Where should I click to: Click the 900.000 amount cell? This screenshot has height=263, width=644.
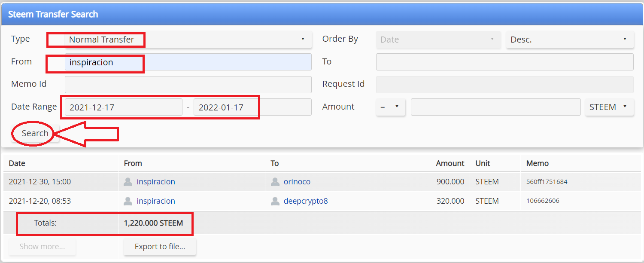[x=450, y=182]
